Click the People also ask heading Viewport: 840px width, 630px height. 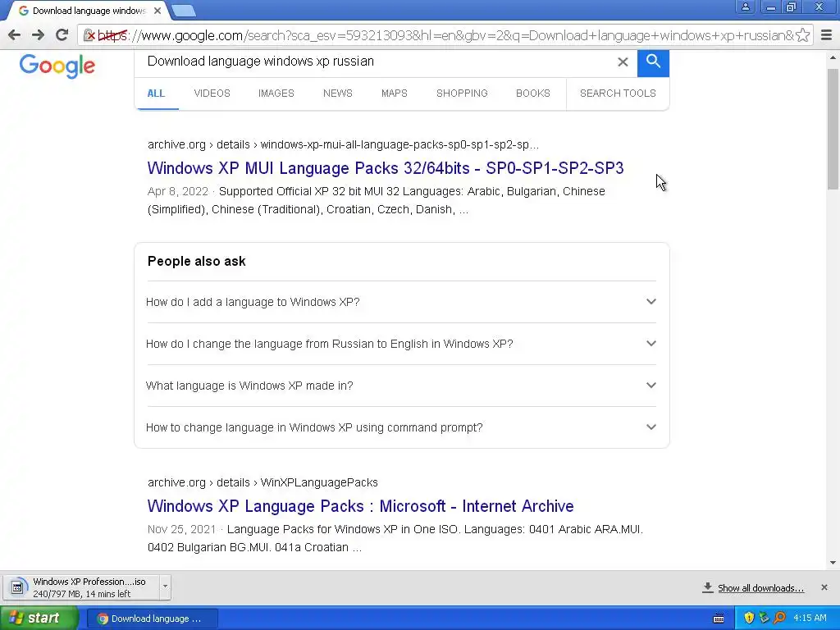pyautogui.click(x=197, y=262)
